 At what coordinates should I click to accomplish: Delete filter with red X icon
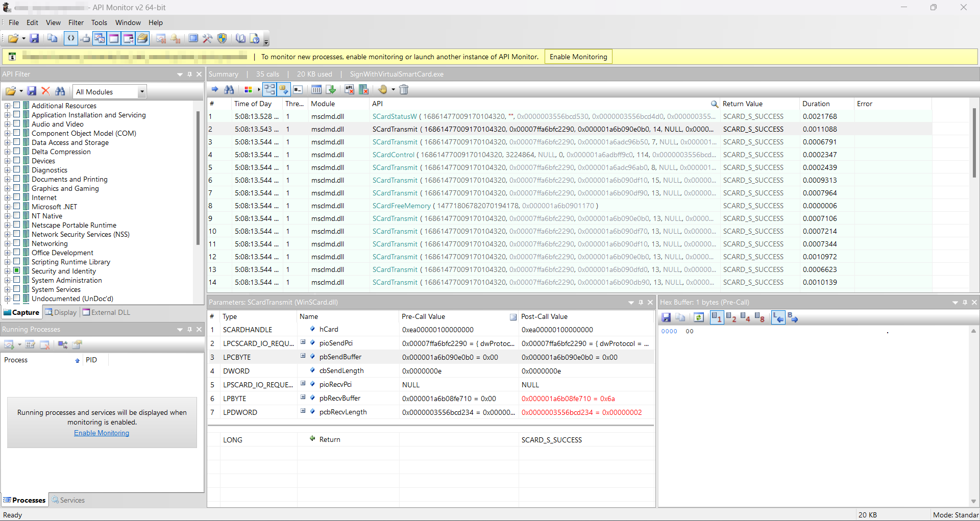click(x=45, y=91)
